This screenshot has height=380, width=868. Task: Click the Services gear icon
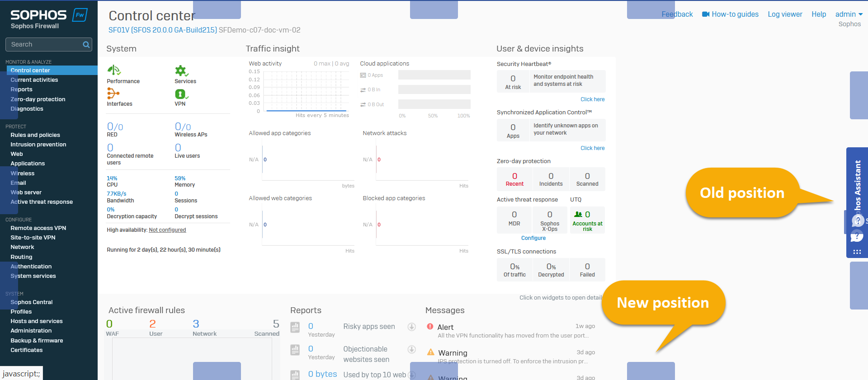tap(181, 71)
